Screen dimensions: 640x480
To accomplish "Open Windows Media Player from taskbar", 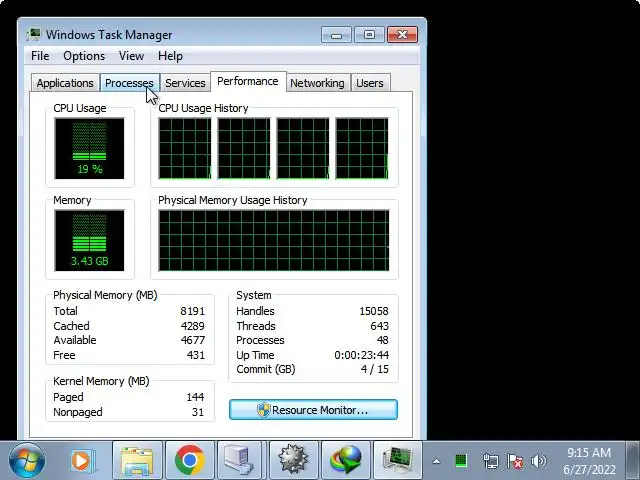I will point(82,461).
